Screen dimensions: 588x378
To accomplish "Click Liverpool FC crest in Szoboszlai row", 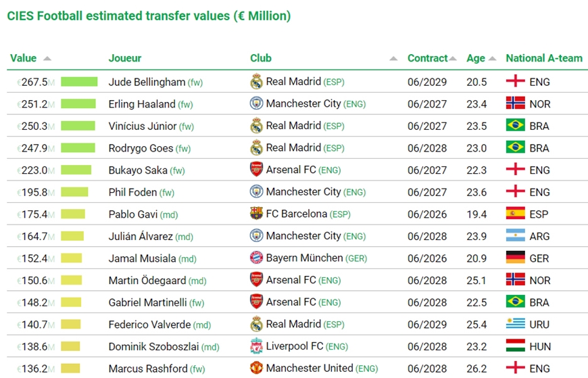I will tap(257, 346).
